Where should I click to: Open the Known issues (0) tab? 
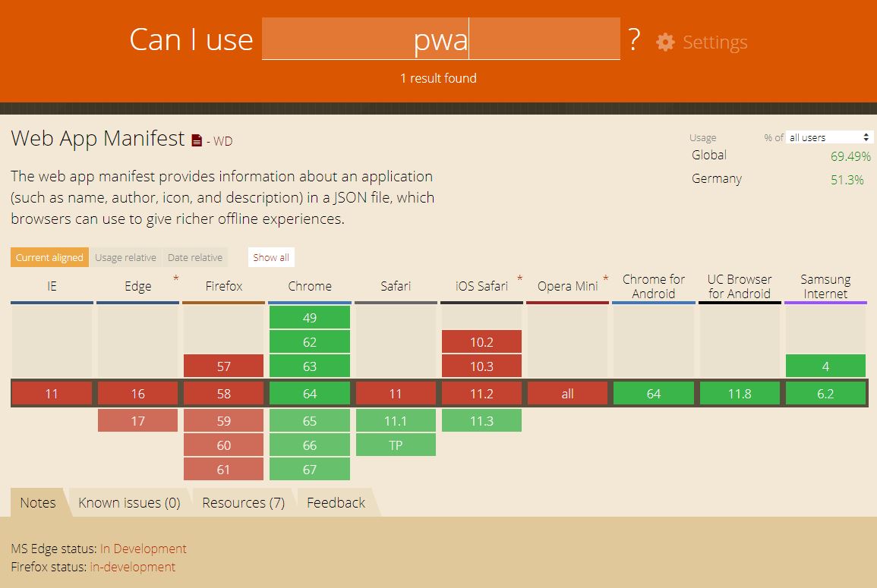click(129, 502)
